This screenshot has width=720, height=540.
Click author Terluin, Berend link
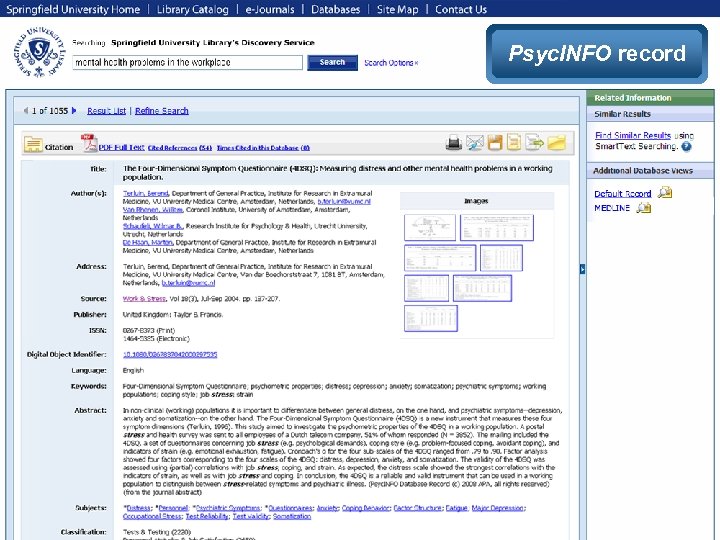tap(145, 193)
